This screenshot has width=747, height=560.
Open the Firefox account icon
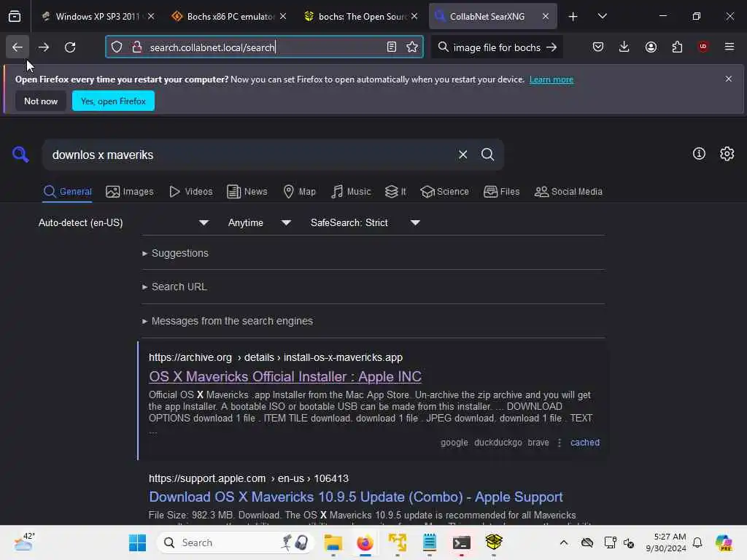point(651,47)
